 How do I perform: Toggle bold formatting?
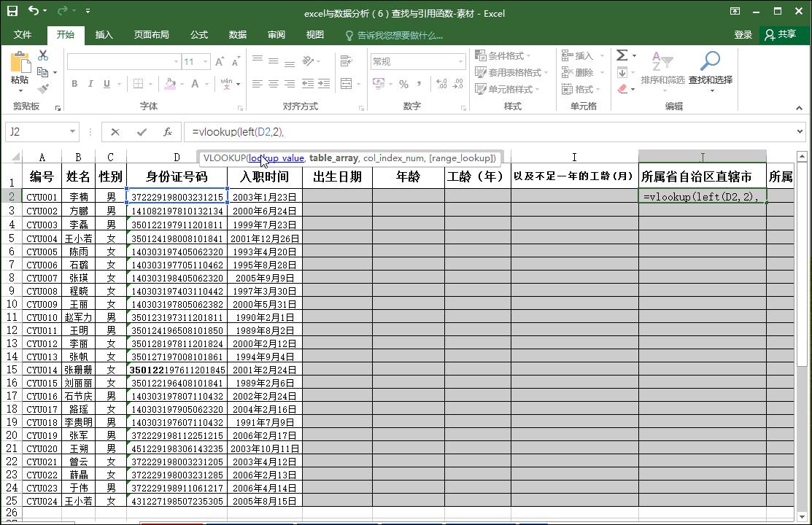74,84
